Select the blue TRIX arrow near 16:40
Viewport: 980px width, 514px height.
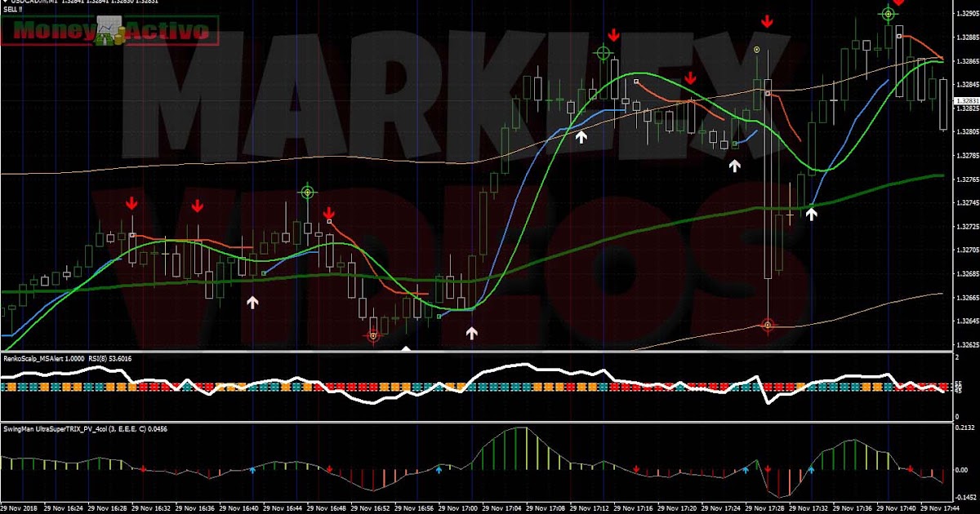tap(252, 470)
